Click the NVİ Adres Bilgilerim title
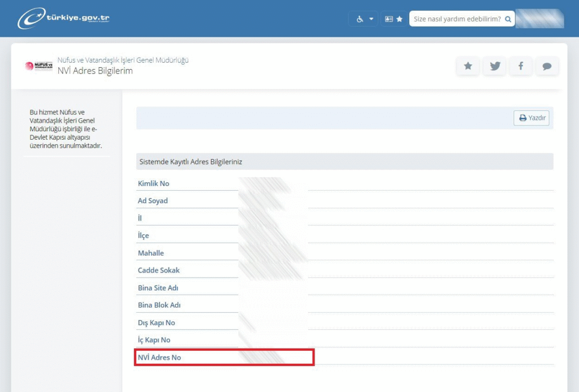 click(x=95, y=71)
